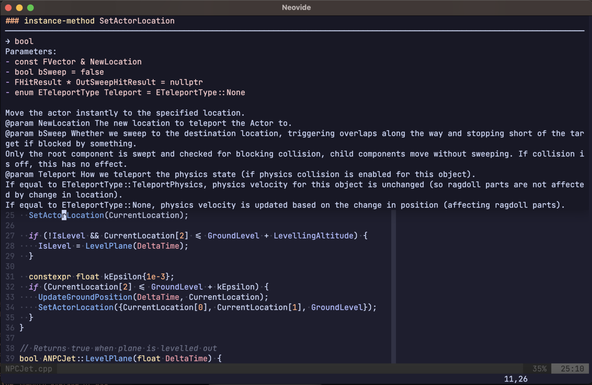The height and width of the screenshot is (385, 592).
Task: Click line number 27 in the gutter
Action: pos(10,236)
